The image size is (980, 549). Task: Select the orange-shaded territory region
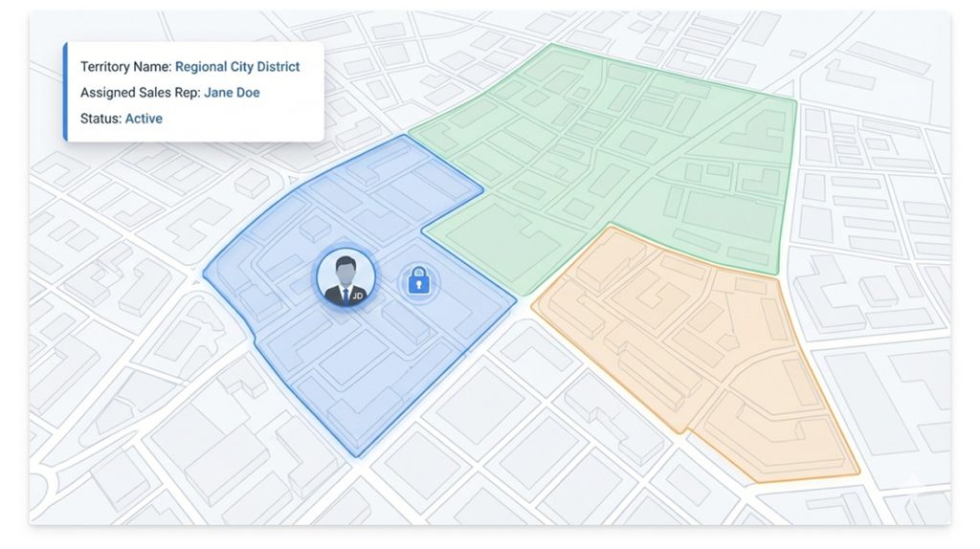click(x=689, y=354)
